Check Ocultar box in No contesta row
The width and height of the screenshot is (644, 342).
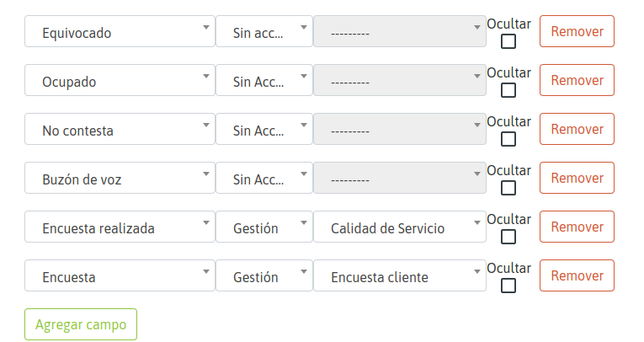coord(508,140)
